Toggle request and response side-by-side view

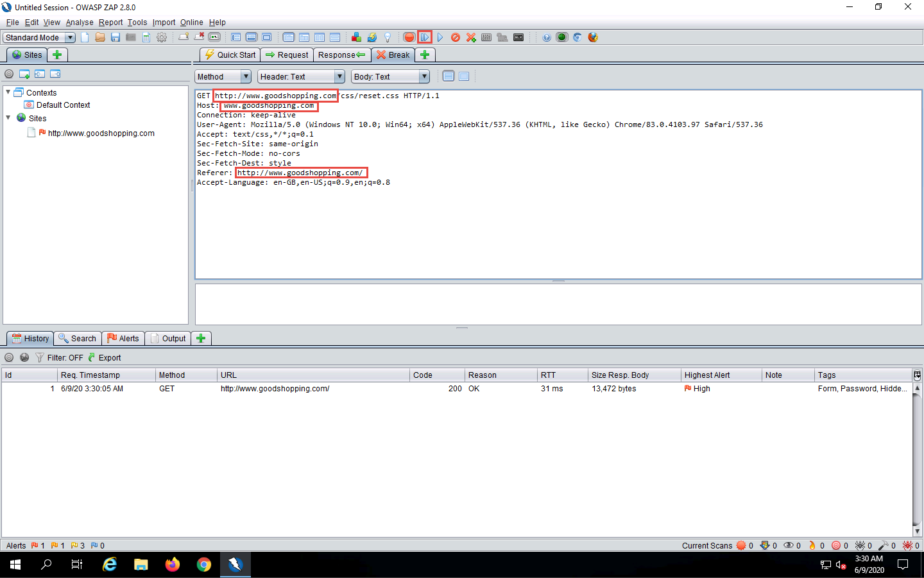click(320, 37)
